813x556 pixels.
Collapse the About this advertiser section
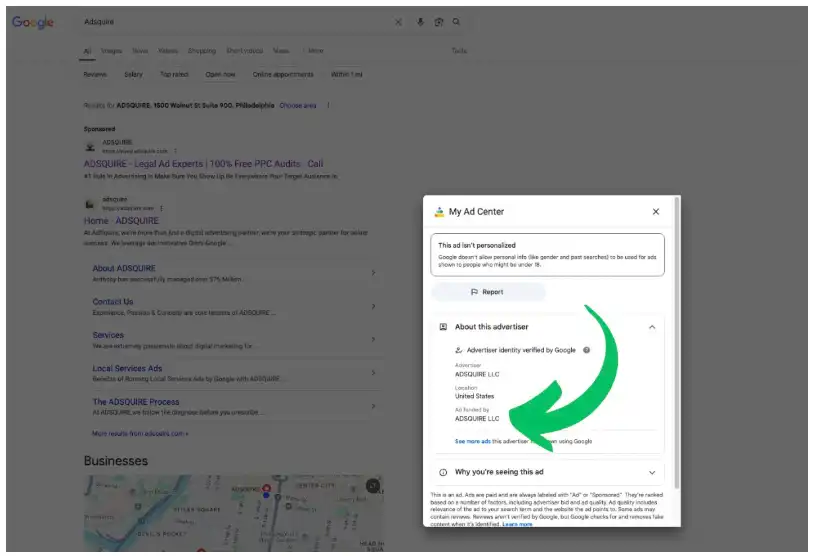[652, 327]
